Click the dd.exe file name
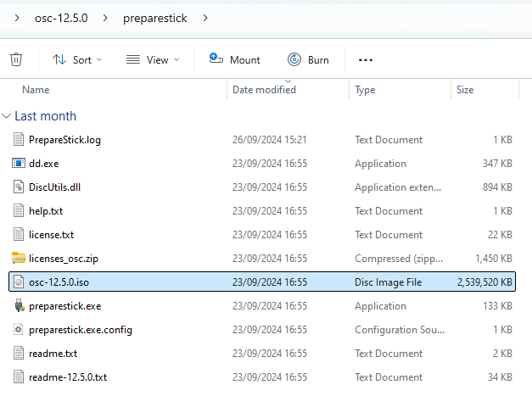532x396 pixels. (44, 164)
